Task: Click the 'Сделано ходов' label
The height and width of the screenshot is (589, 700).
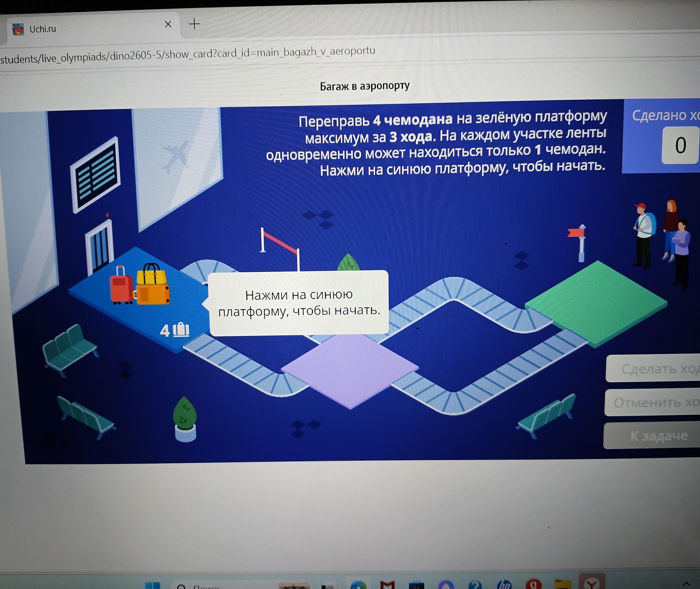Action: click(x=666, y=115)
